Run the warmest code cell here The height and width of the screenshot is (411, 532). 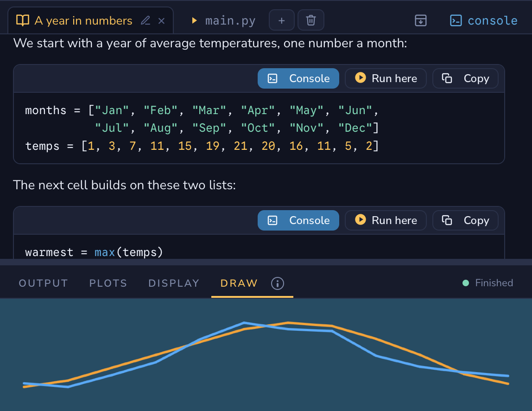pyautogui.click(x=386, y=220)
